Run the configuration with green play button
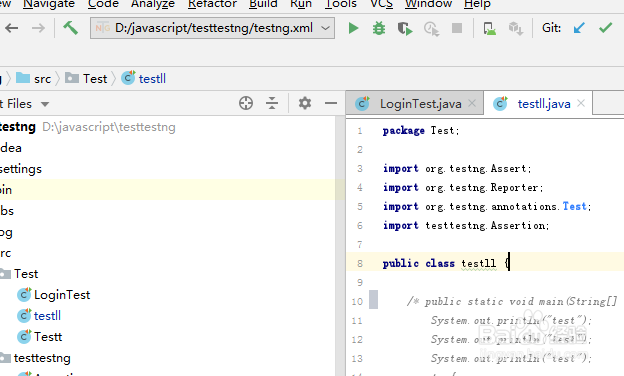Image resolution: width=624 pixels, height=376 pixels. (353, 28)
